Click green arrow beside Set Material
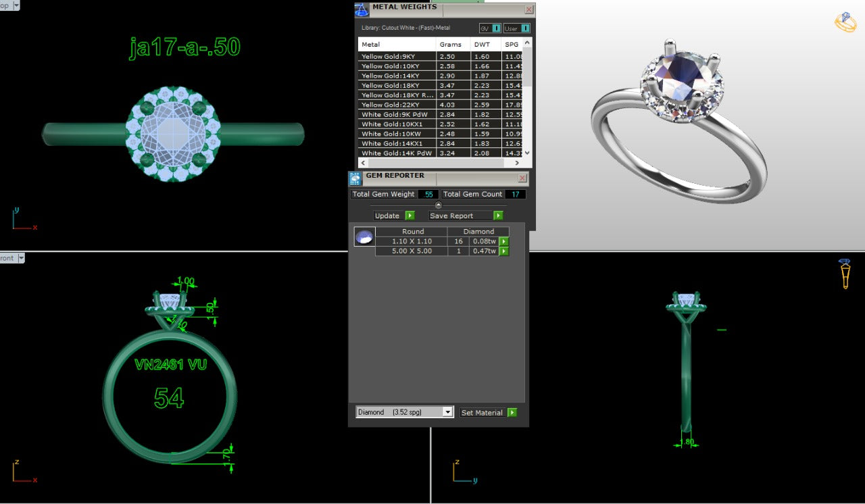The width and height of the screenshot is (865, 504). tap(512, 412)
